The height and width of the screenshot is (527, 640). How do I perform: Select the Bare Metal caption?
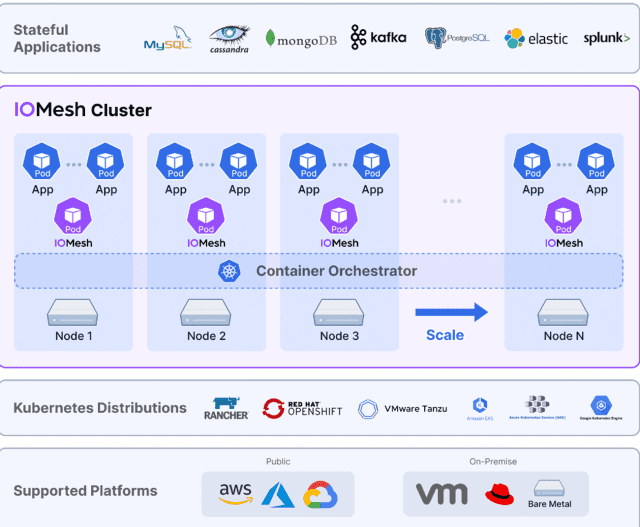pos(549,504)
